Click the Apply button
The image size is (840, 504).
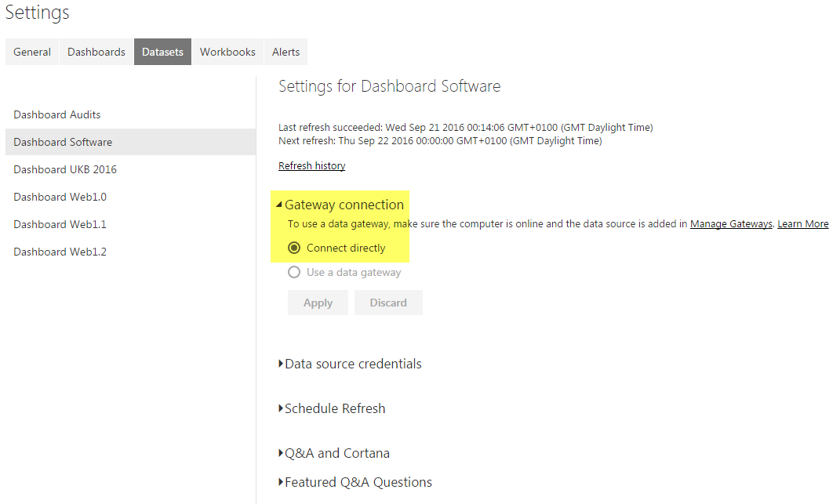tap(318, 303)
